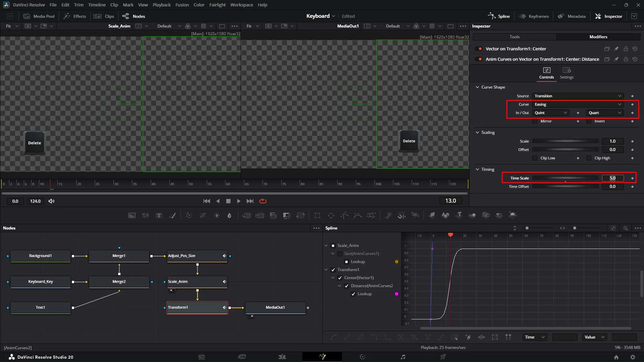Open the Fusion menu
The height and width of the screenshot is (362, 644).
click(182, 5)
